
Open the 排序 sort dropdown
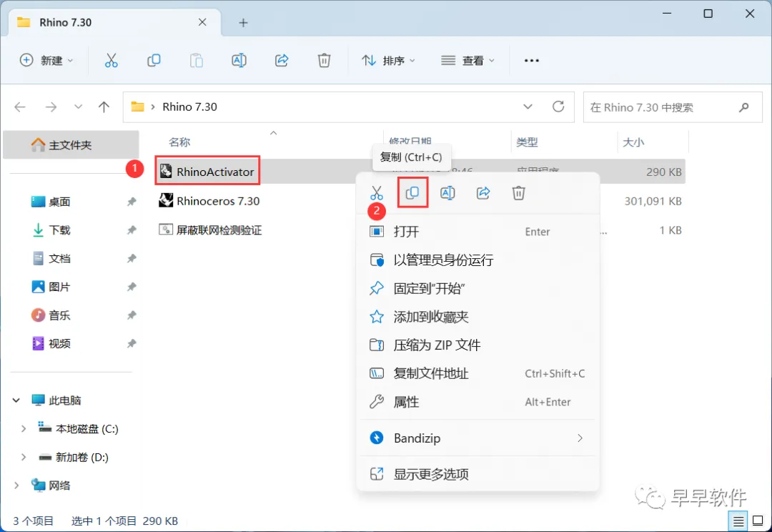click(388, 60)
